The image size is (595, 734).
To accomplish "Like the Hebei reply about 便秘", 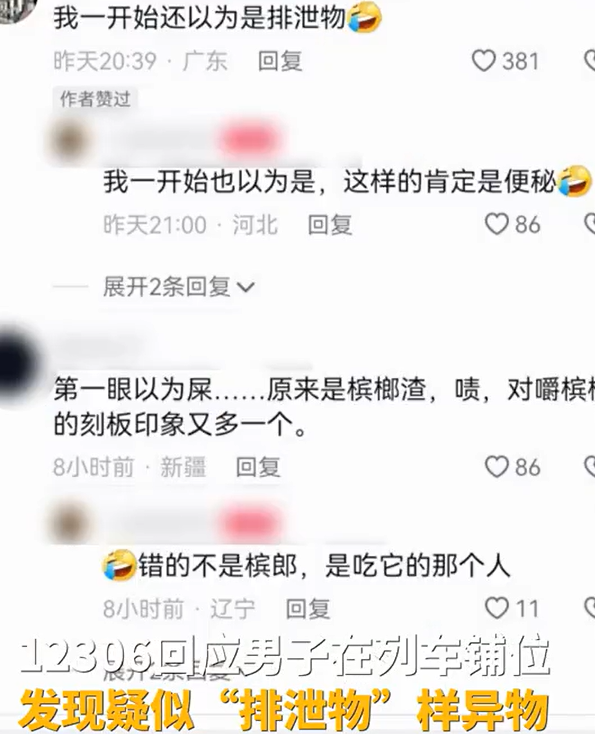I will [496, 224].
